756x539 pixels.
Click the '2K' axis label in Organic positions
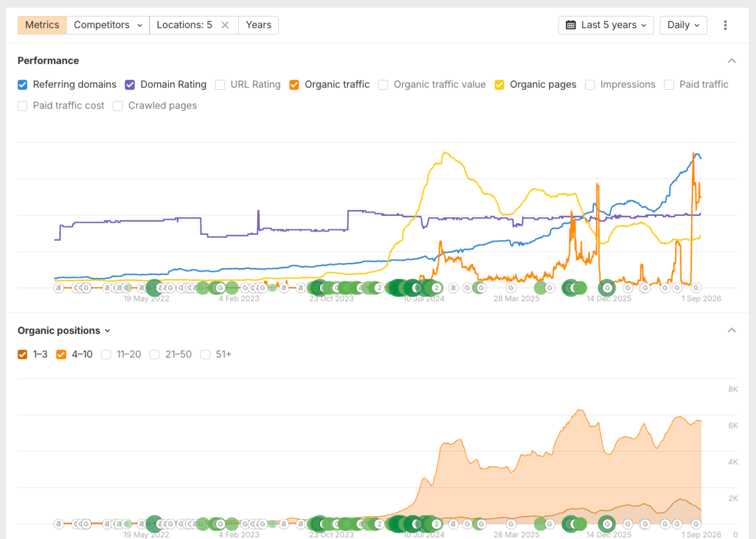(733, 498)
